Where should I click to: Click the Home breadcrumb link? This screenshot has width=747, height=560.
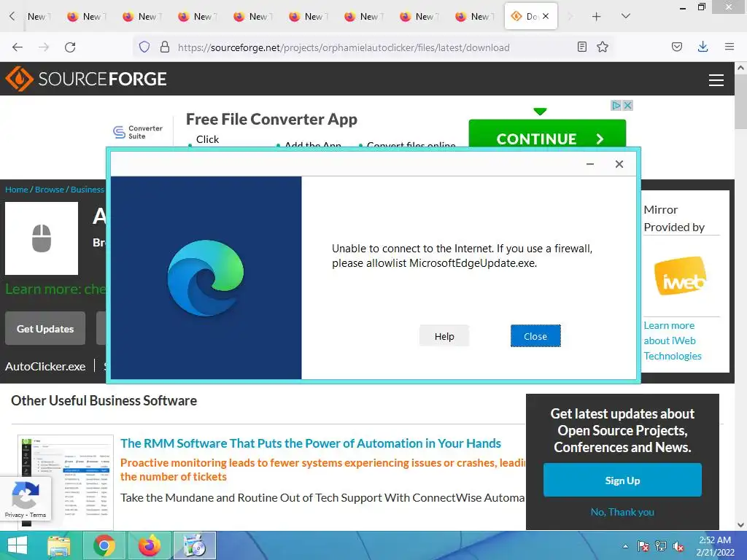click(17, 190)
